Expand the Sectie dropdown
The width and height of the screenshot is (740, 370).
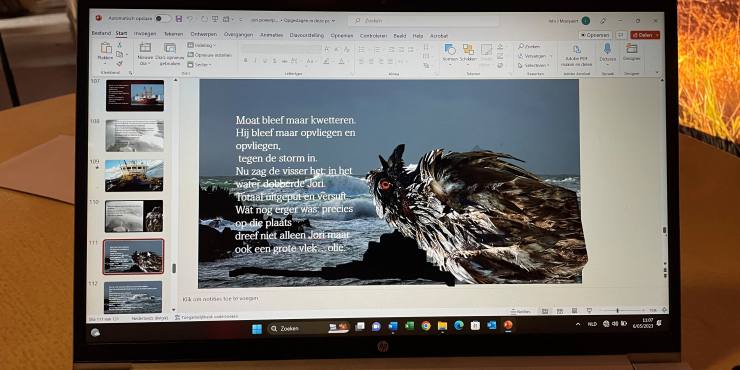click(200, 65)
